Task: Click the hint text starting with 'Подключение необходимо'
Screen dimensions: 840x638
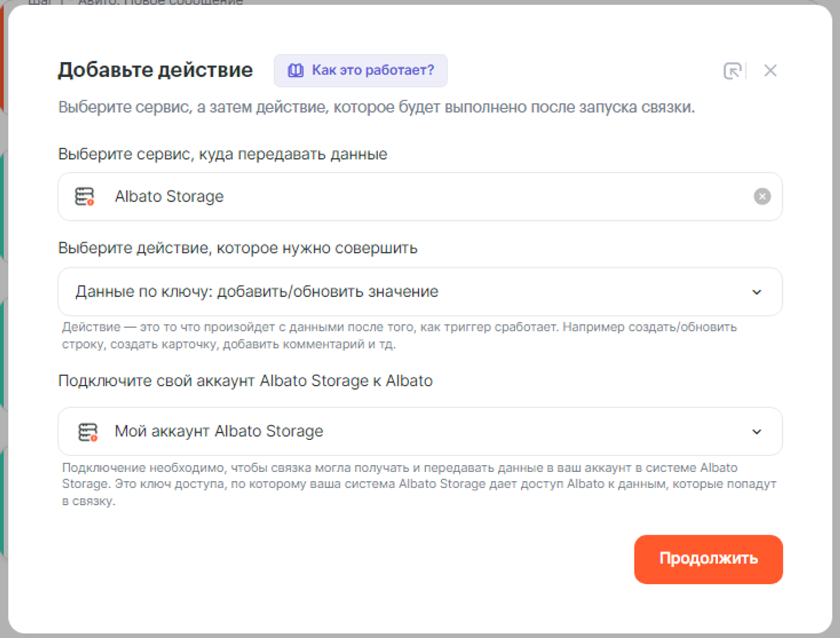Action: click(418, 484)
